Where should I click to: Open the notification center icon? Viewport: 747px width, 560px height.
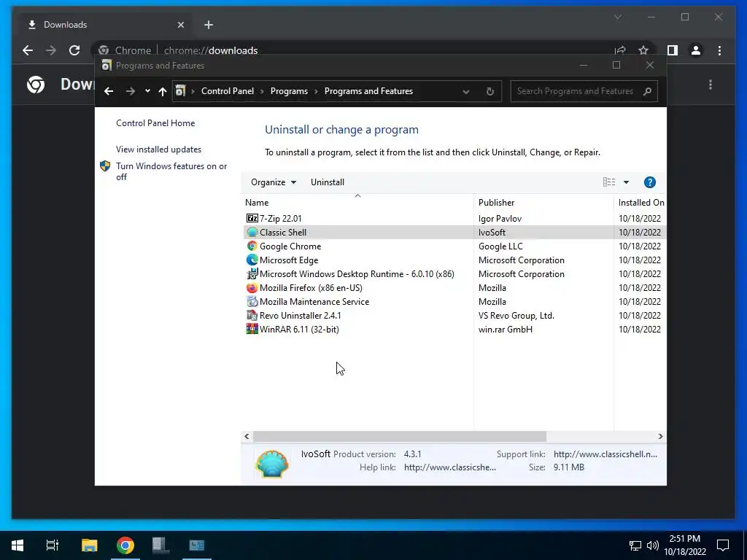point(723,545)
